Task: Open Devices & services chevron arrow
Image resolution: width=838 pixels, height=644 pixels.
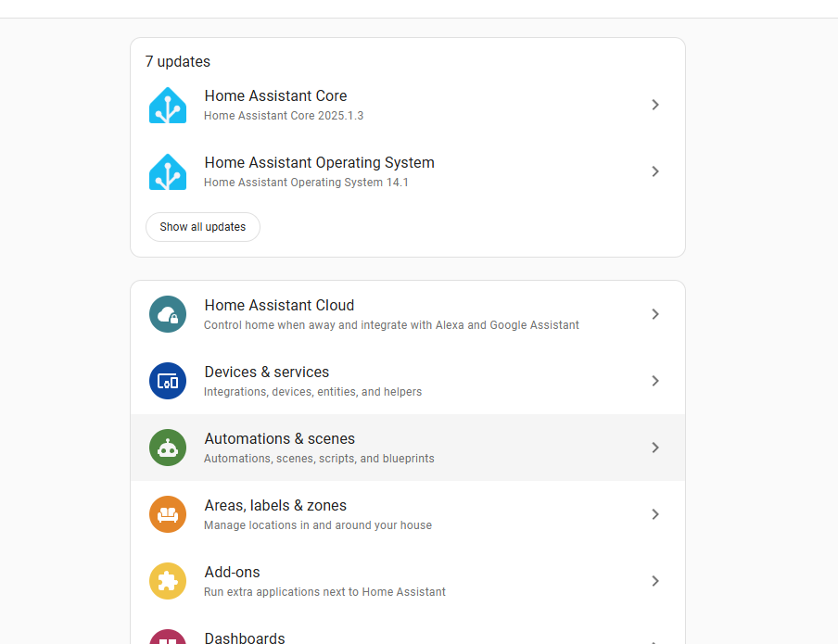Action: [x=655, y=381]
